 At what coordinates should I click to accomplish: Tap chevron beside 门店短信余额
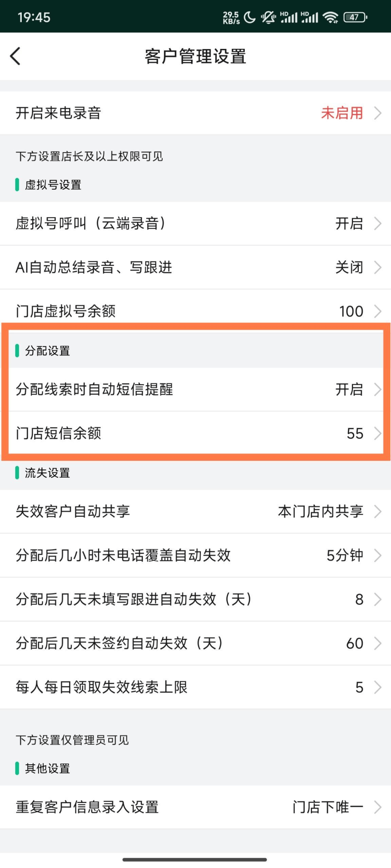(378, 433)
